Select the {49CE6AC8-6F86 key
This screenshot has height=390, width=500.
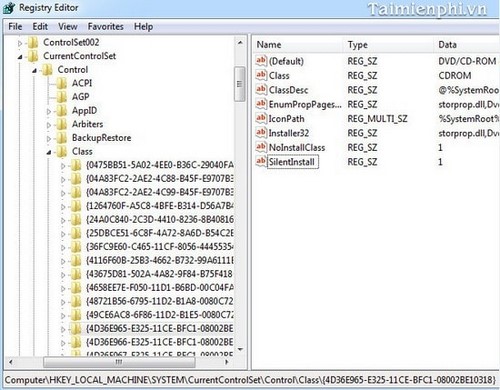[x=159, y=315]
